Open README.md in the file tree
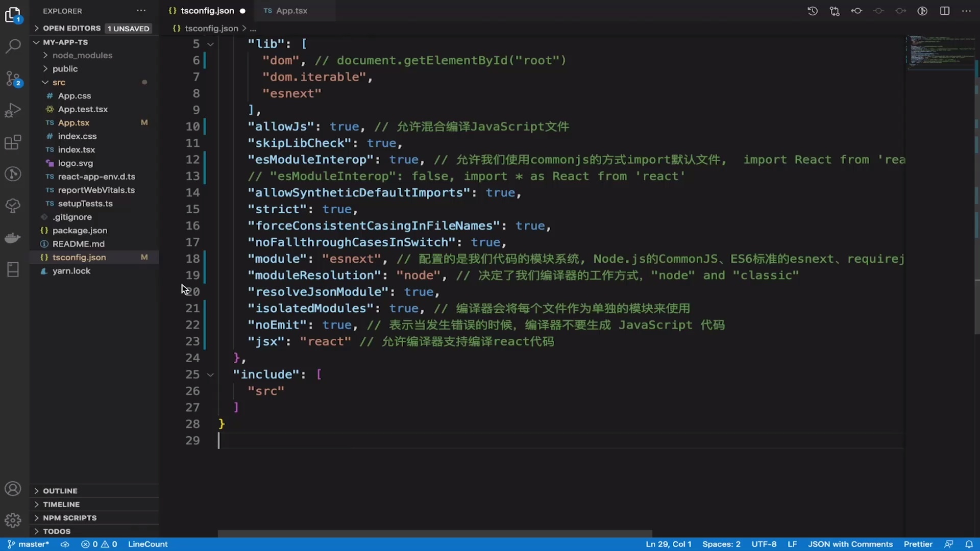The image size is (980, 551). (94, 244)
